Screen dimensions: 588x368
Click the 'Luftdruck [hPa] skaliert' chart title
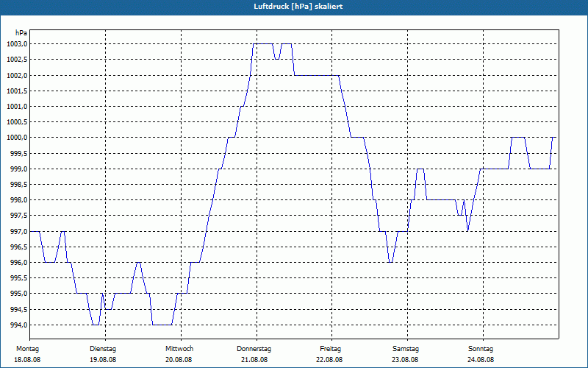[x=298, y=7]
